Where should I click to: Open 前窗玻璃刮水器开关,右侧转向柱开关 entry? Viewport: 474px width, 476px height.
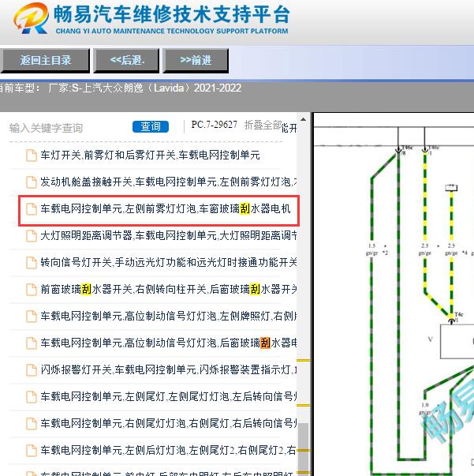tap(168, 289)
